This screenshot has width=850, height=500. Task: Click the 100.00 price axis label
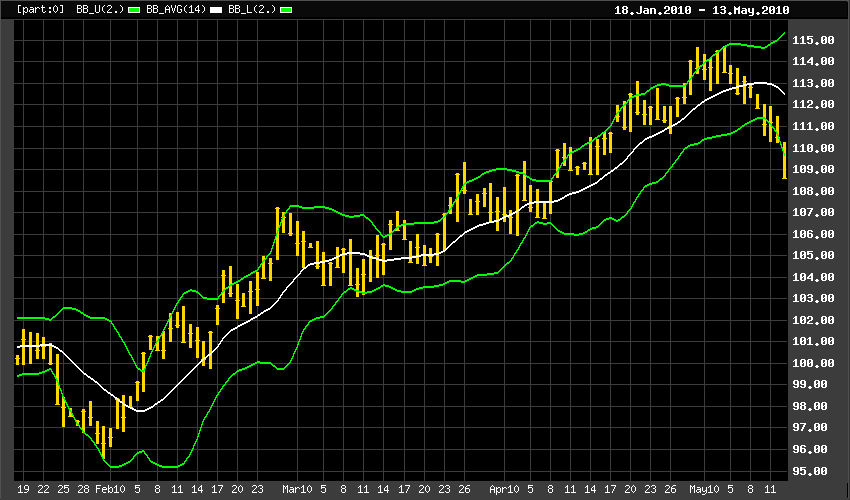click(813, 363)
